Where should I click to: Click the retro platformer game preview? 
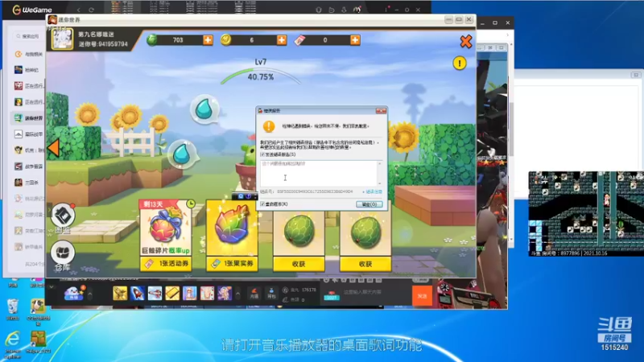click(x=586, y=213)
